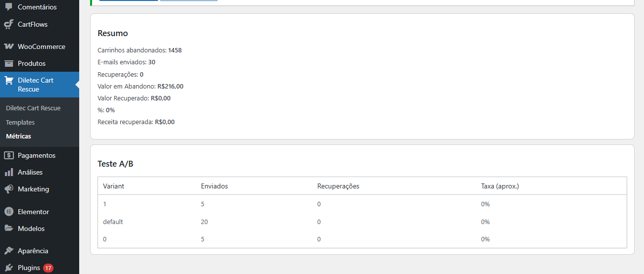
Task: Click the Carrinhos abandonados value 1458
Action: (175, 50)
